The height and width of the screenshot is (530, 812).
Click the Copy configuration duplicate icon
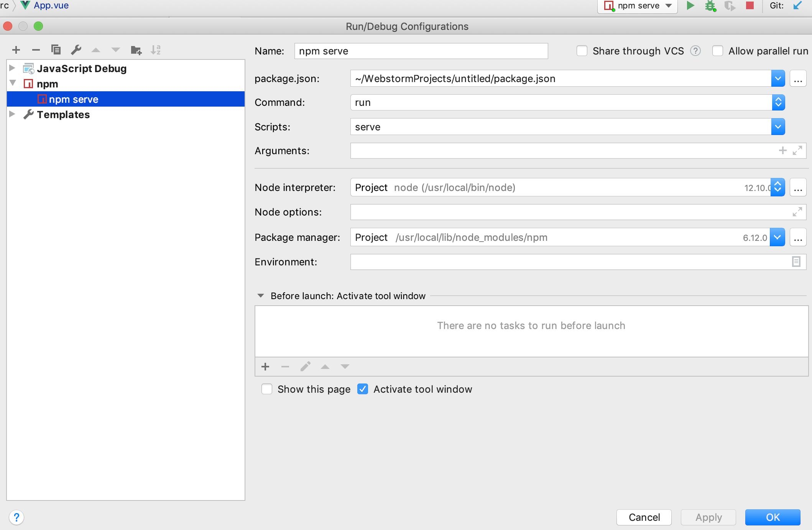click(x=55, y=49)
